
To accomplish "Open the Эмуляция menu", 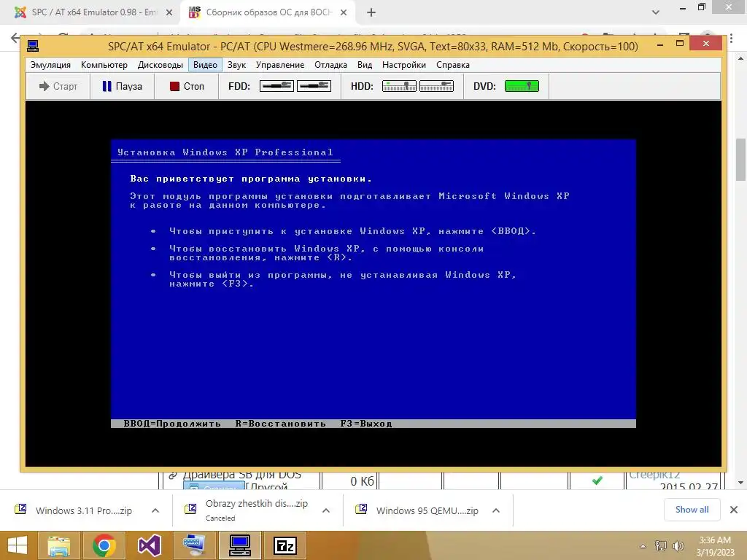I will pos(50,65).
